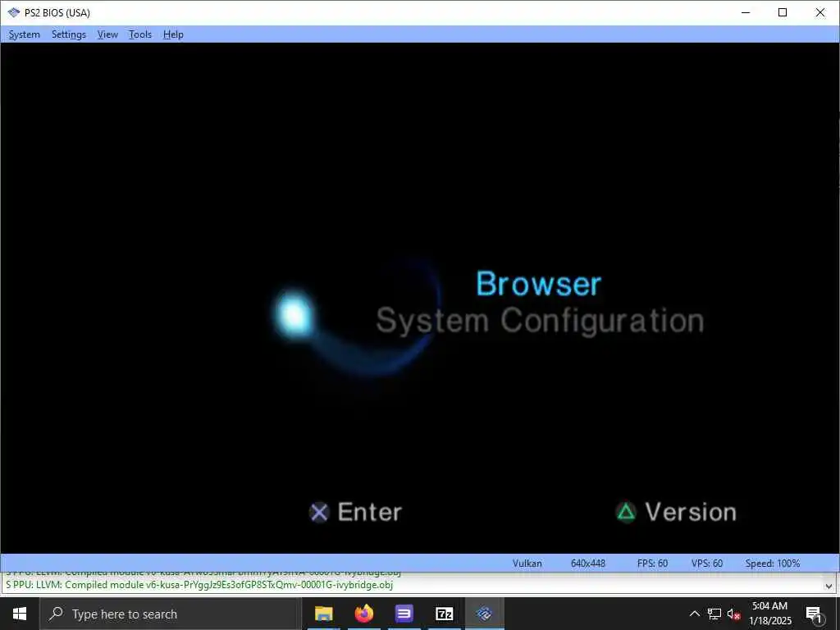Image resolution: width=840 pixels, height=630 pixels.
Task: Open File Explorer from taskbar
Action: 323,614
